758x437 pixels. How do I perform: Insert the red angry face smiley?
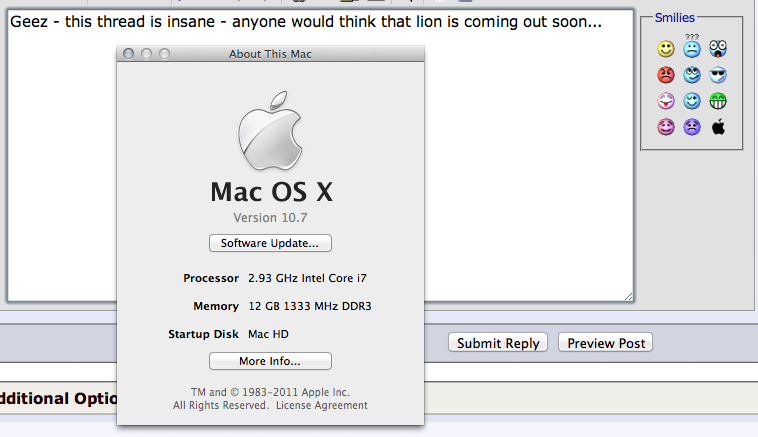[x=666, y=75]
